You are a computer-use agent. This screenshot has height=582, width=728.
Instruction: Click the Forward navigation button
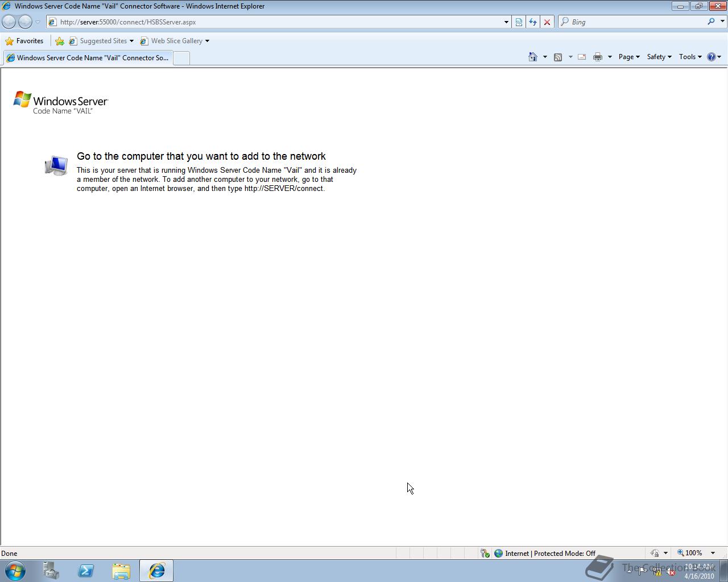(25, 22)
